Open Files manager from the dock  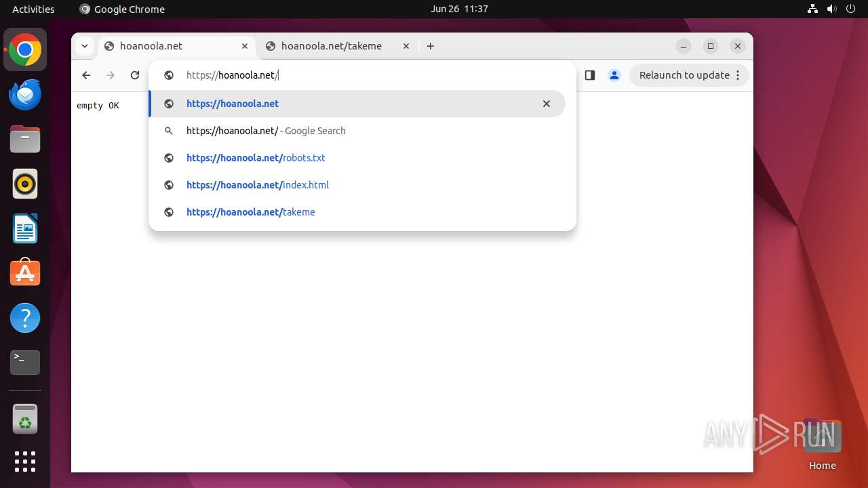tap(25, 139)
